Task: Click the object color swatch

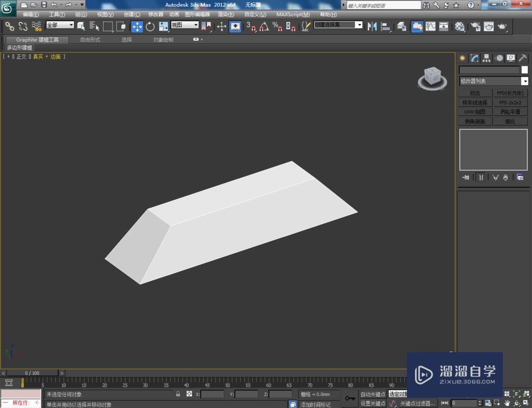Action: coord(525,70)
